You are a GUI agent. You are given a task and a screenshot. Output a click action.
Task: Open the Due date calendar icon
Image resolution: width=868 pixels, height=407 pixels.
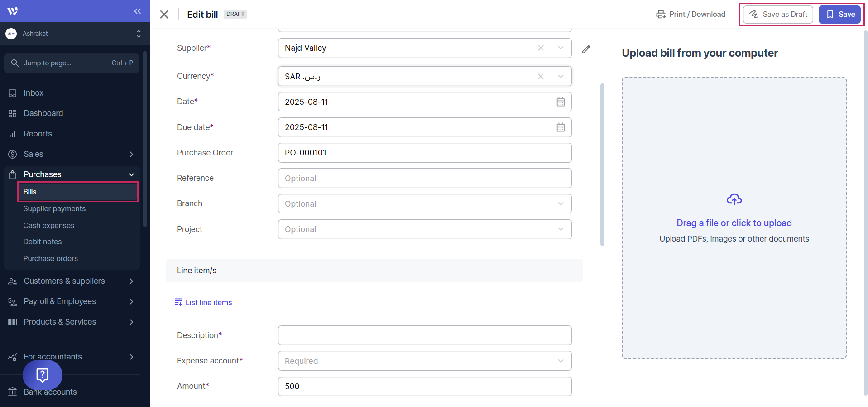(x=560, y=127)
